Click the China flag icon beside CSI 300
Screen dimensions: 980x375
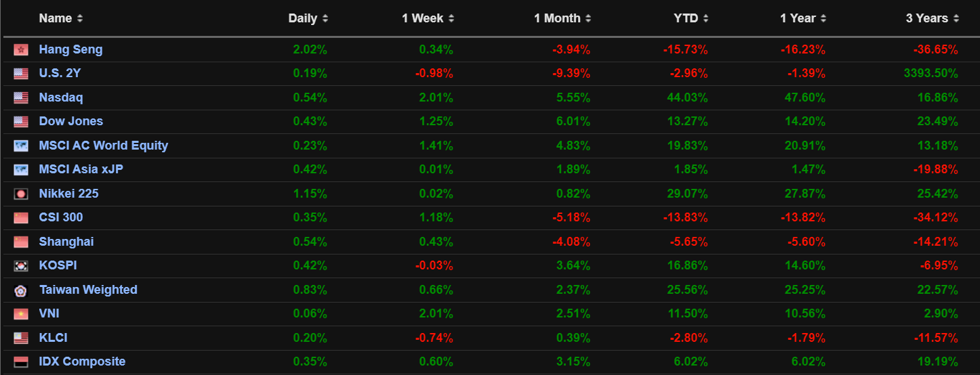click(x=21, y=218)
